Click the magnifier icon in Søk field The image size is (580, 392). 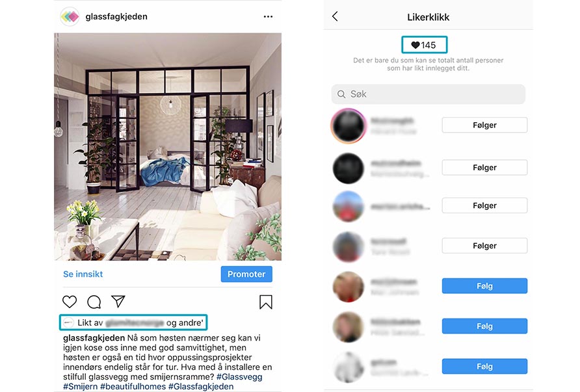tap(341, 94)
